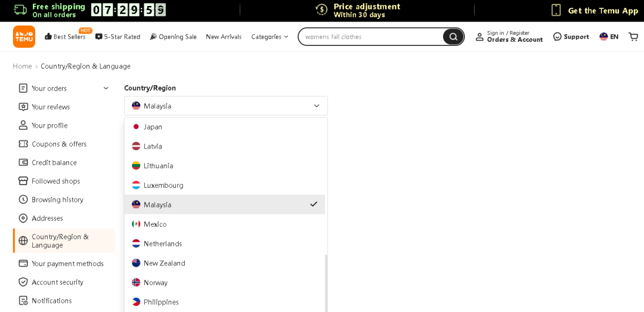Screen dimensions: 644x312
Task: Expand the Categories dropdown menu
Action: click(270, 37)
